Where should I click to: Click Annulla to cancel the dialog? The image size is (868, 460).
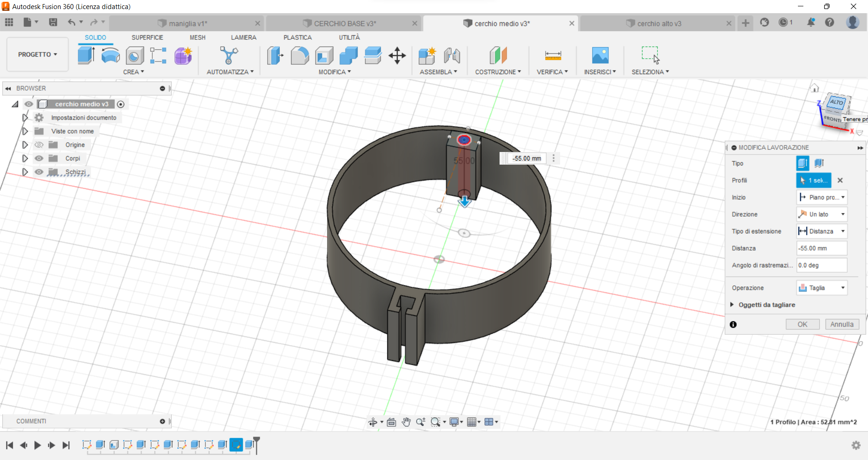point(841,324)
